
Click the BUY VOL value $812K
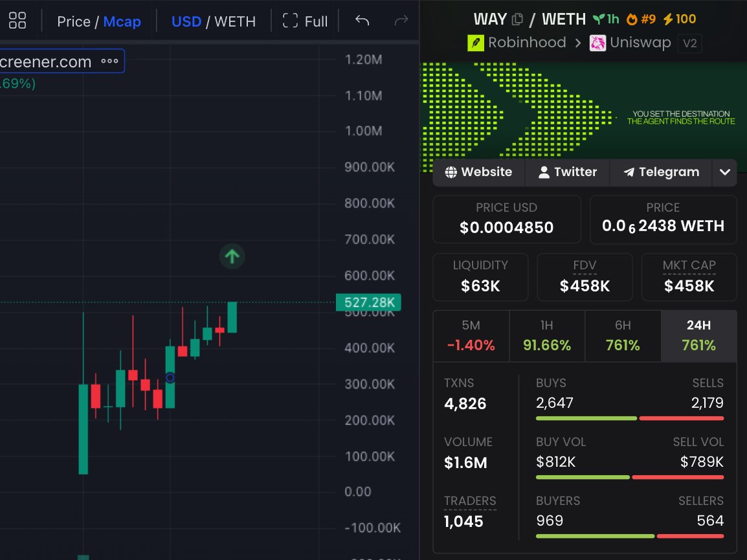tap(555, 462)
